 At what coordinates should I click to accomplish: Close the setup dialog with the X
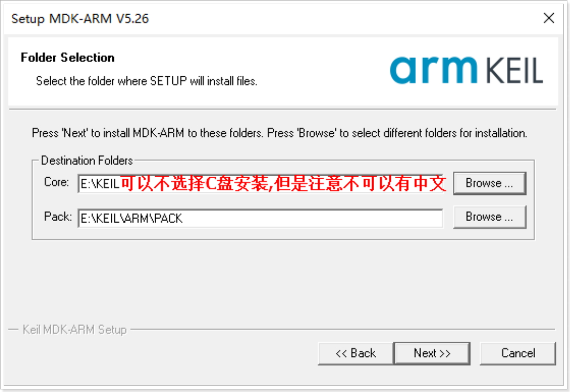(x=549, y=18)
